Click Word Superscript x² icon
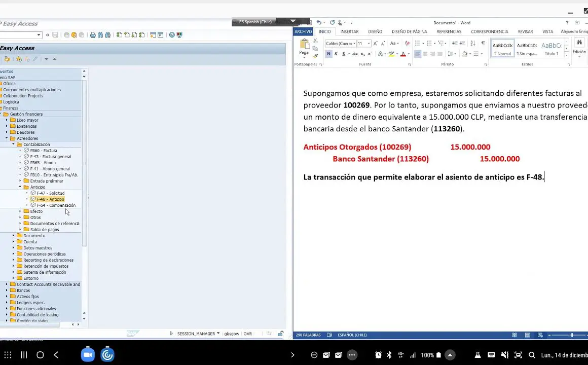The width and height of the screenshot is (588, 365). pyautogui.click(x=370, y=54)
